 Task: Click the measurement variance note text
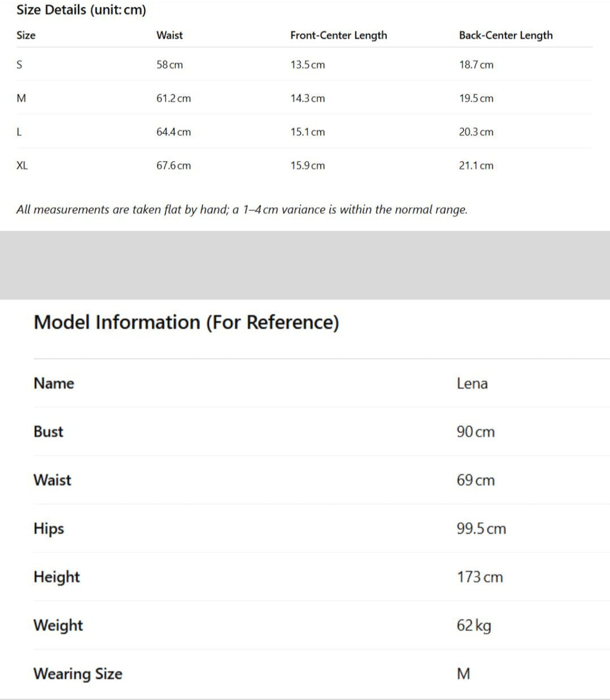(x=242, y=210)
